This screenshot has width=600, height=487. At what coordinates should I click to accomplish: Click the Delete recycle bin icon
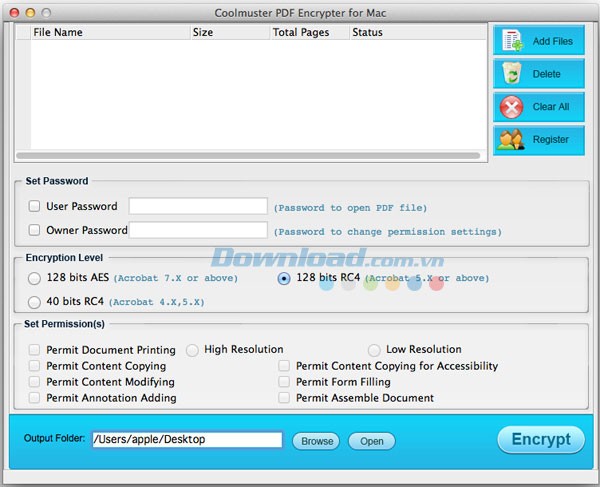coord(512,73)
